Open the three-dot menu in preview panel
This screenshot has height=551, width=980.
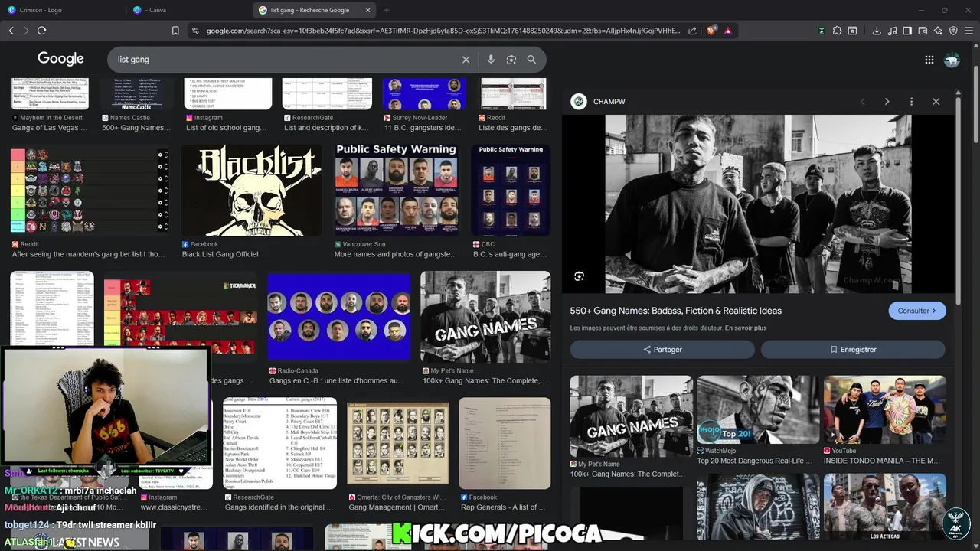pos(911,102)
